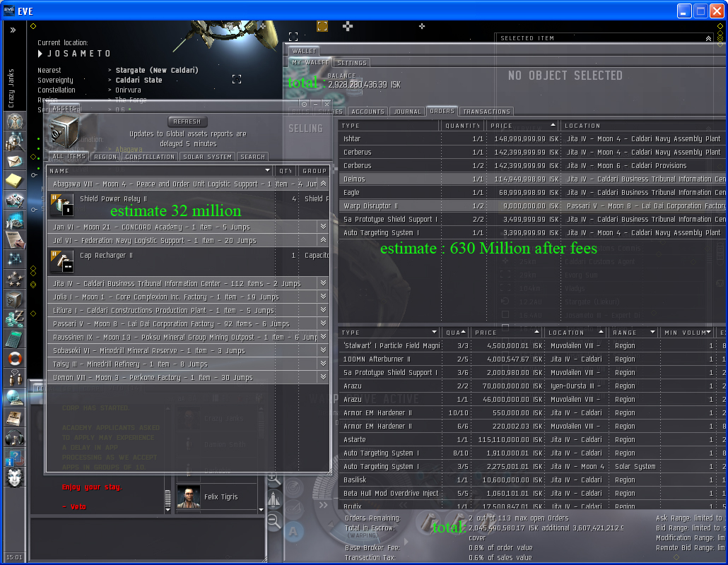This screenshot has height=565, width=728.
Task: Click the in-game browser globe icon
Action: pyautogui.click(x=14, y=398)
